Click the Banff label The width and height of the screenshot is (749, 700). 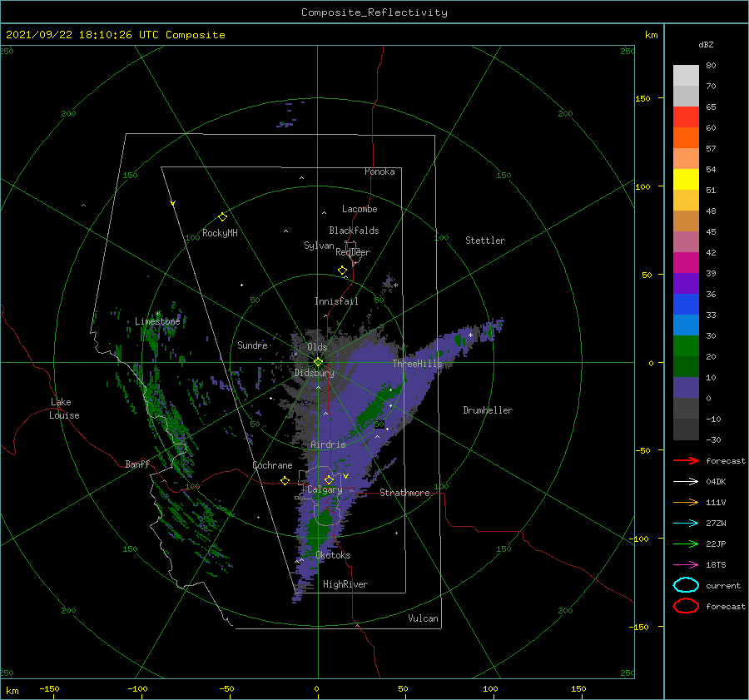tap(137, 464)
